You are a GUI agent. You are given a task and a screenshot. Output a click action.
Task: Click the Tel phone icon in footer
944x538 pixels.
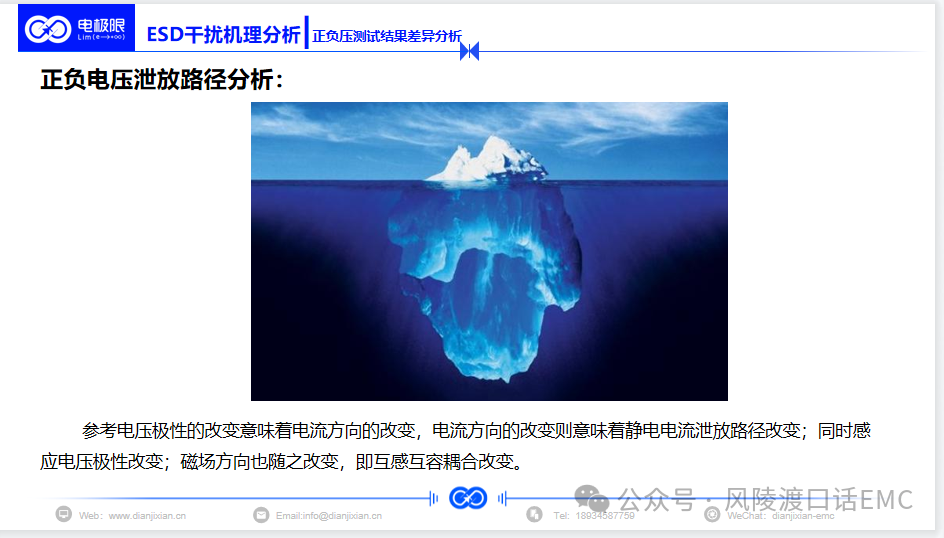click(534, 515)
